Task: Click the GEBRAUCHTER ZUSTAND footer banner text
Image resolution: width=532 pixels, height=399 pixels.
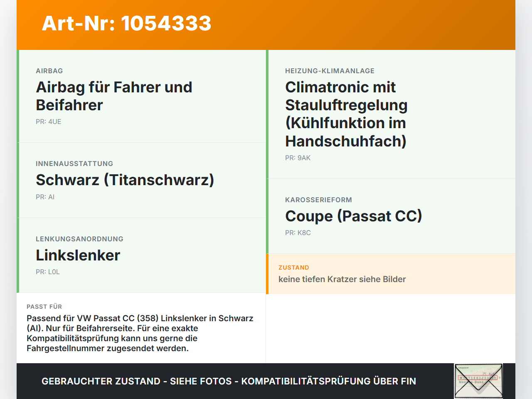Action: pyautogui.click(x=229, y=381)
